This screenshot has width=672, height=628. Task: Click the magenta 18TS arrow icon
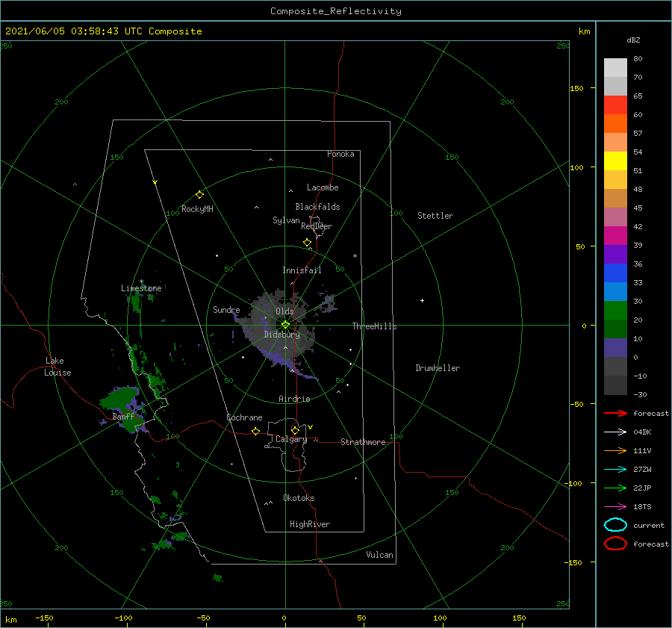[x=615, y=507]
